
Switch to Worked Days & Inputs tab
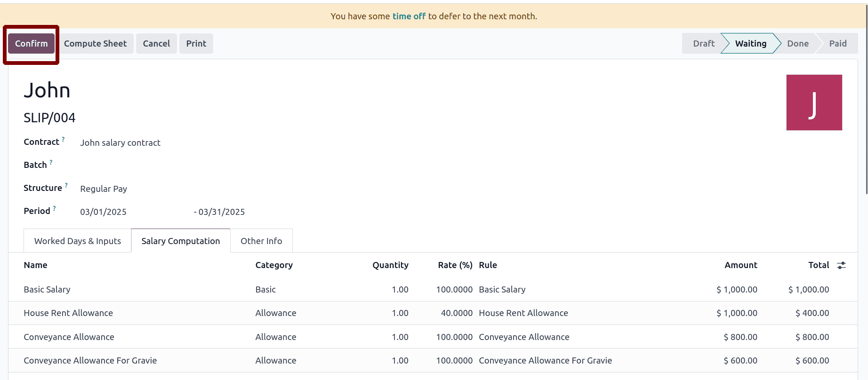coord(77,241)
